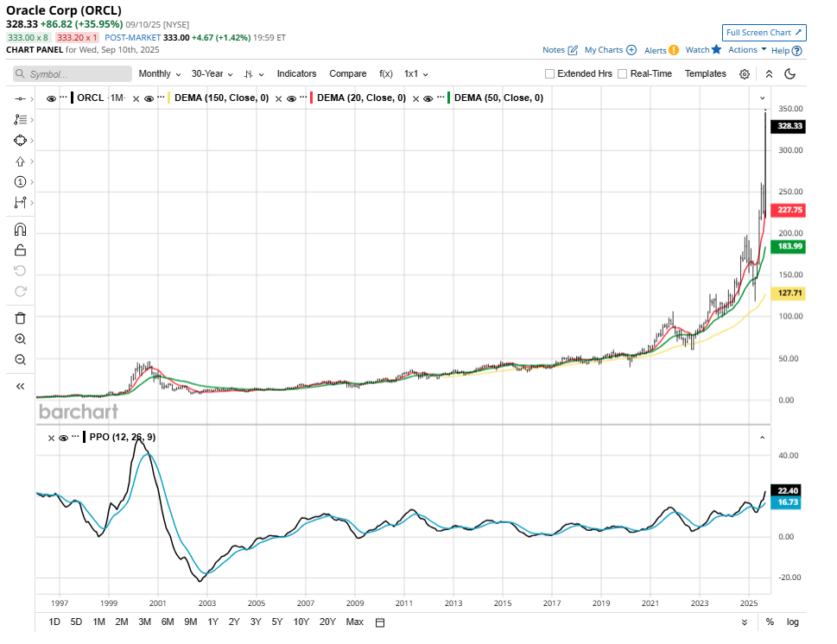Expand bottom bar double-down chevron
Image resolution: width=837 pixels, height=644 pixels.
744,622
